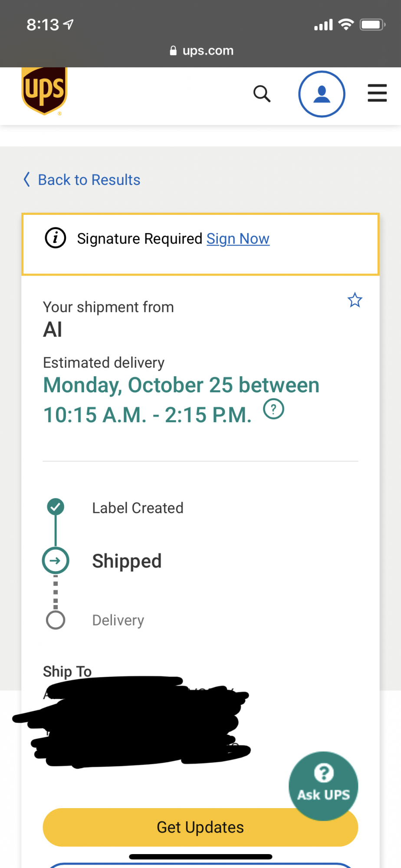Tap the Delivery step label
Viewport: 401px width, 868px height.
tap(118, 620)
